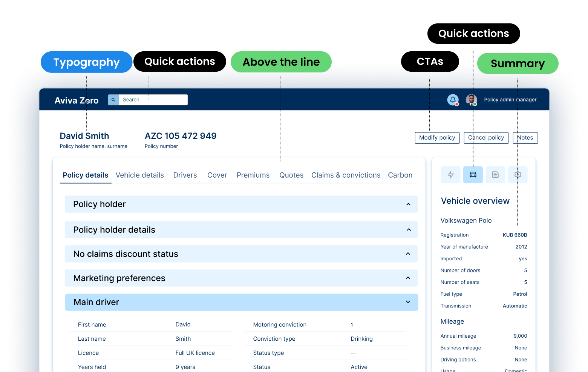Open the documents panel icon

495,175
